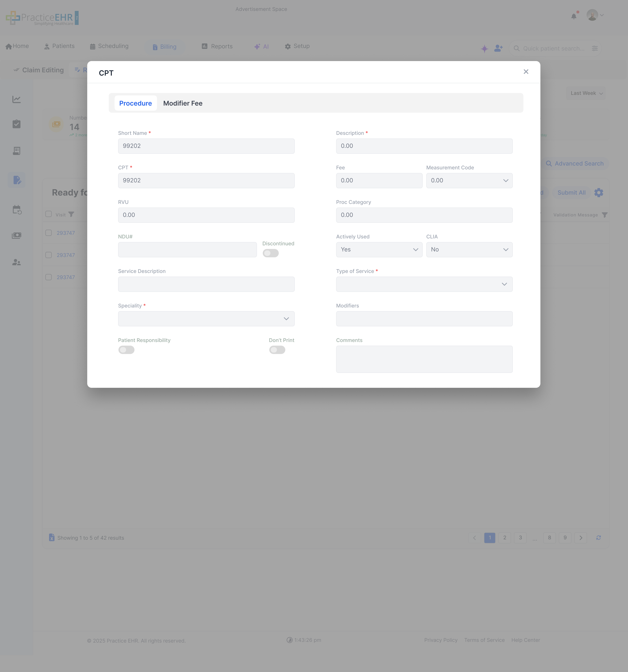Enable the Patient Responsibility toggle
The height and width of the screenshot is (672, 628).
pyautogui.click(x=126, y=350)
